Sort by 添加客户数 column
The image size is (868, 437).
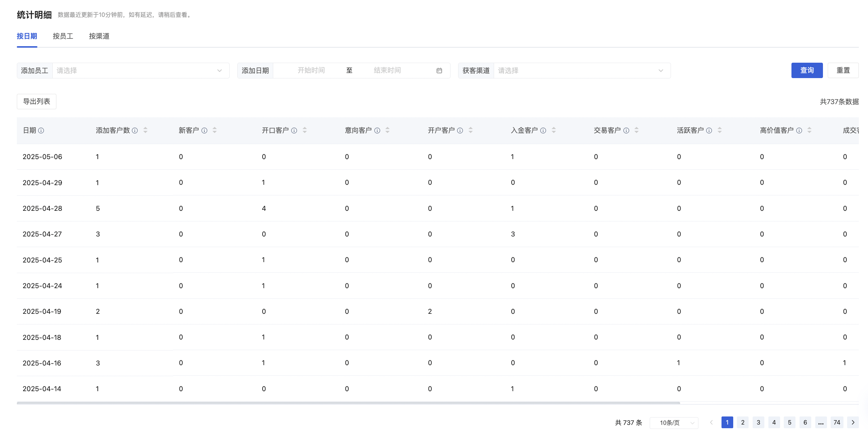(x=145, y=130)
